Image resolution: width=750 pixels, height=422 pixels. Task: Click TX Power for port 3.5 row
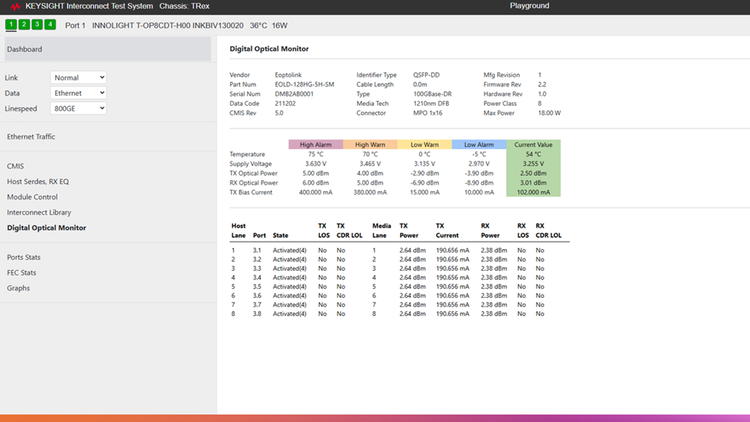click(412, 287)
